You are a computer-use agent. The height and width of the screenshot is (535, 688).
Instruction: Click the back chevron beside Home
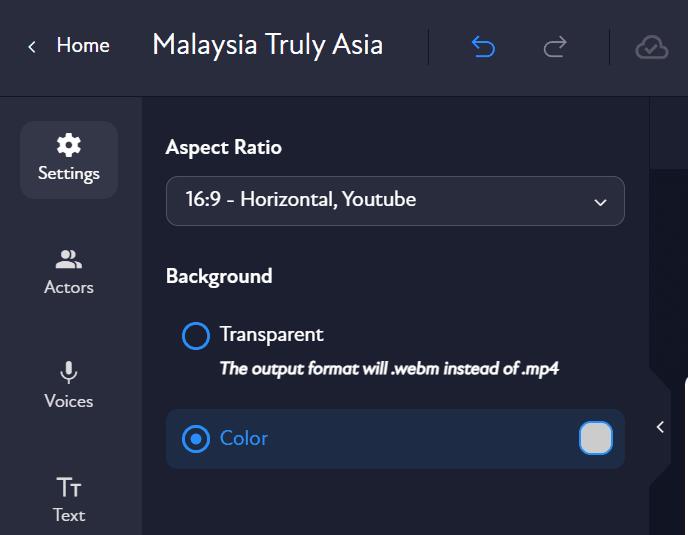click(32, 46)
